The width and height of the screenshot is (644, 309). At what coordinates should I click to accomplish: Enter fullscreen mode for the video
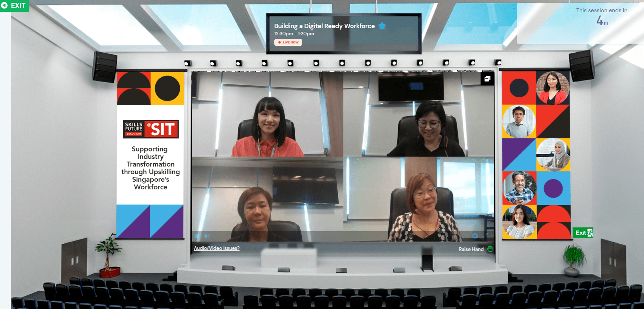(485, 236)
